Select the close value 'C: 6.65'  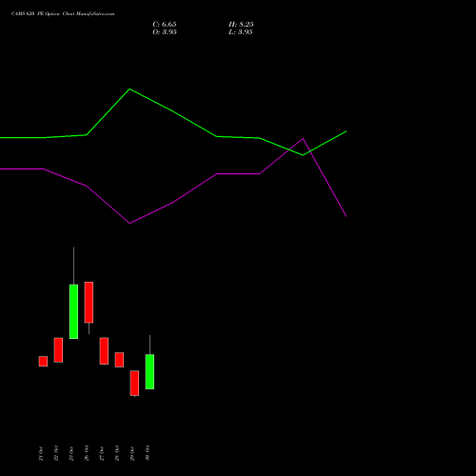click(165, 25)
